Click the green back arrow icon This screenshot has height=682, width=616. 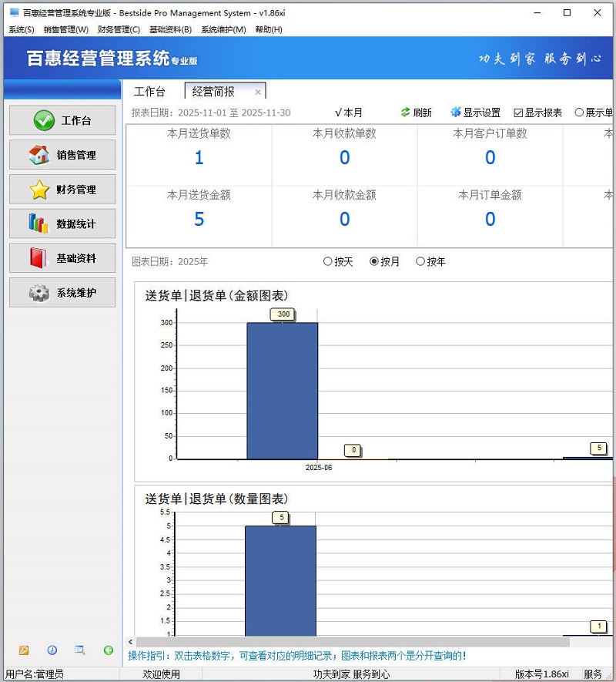coord(109,650)
